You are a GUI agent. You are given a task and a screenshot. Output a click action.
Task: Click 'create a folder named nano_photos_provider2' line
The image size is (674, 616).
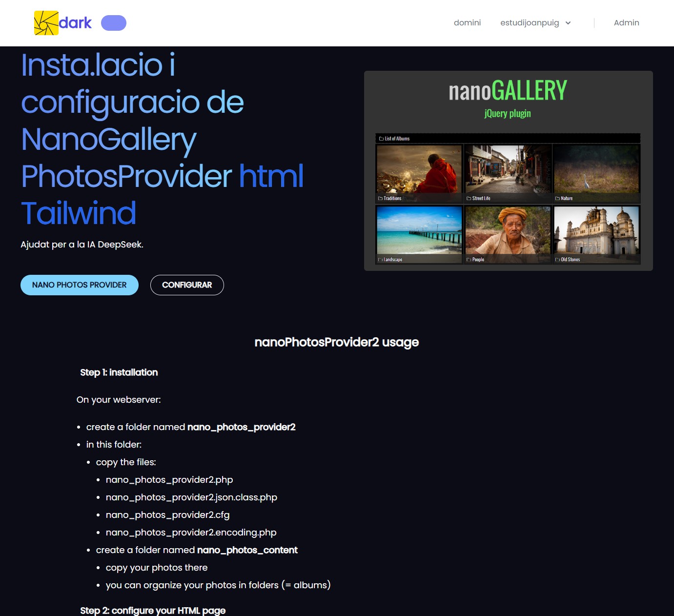[x=191, y=427]
